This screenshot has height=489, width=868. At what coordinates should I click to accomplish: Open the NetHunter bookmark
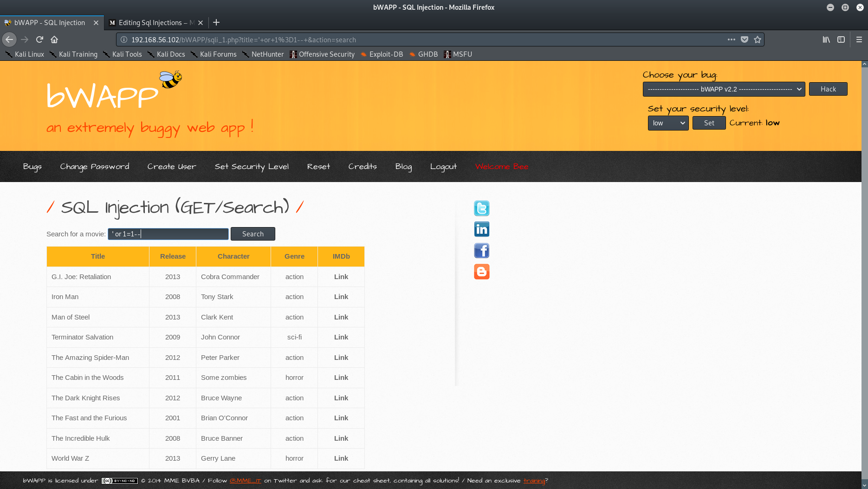pyautogui.click(x=263, y=54)
